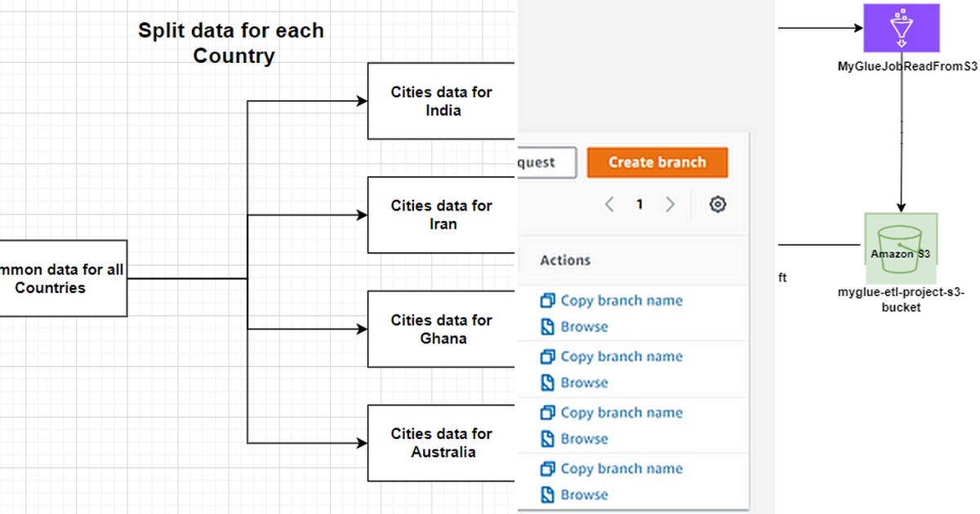
Task: Select the Cities data for India box
Action: click(441, 100)
